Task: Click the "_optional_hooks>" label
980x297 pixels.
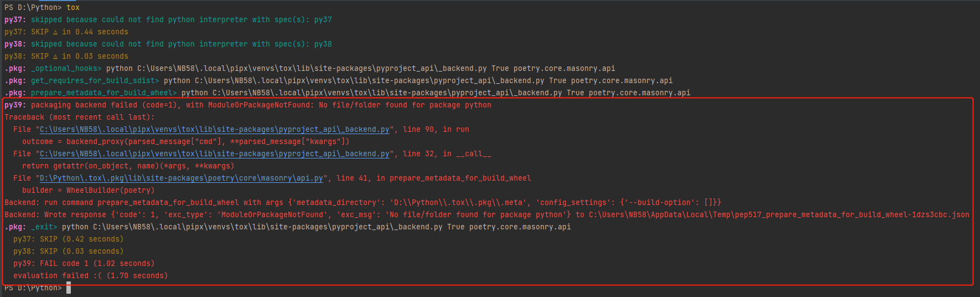Action: click(x=66, y=69)
